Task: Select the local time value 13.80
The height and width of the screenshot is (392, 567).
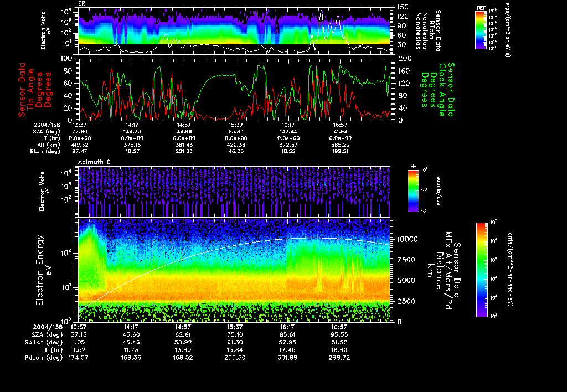Action: click(184, 350)
